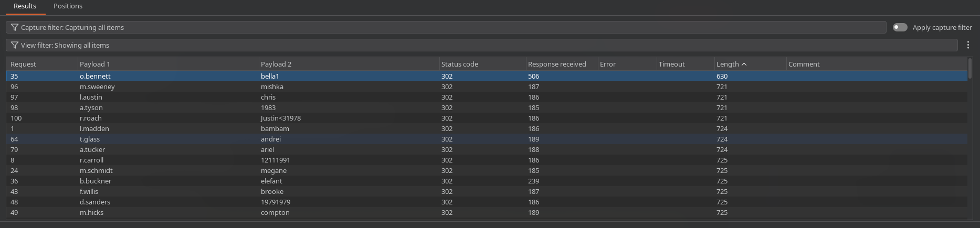Click the chris payload cell
980x228 pixels.
[349, 97]
